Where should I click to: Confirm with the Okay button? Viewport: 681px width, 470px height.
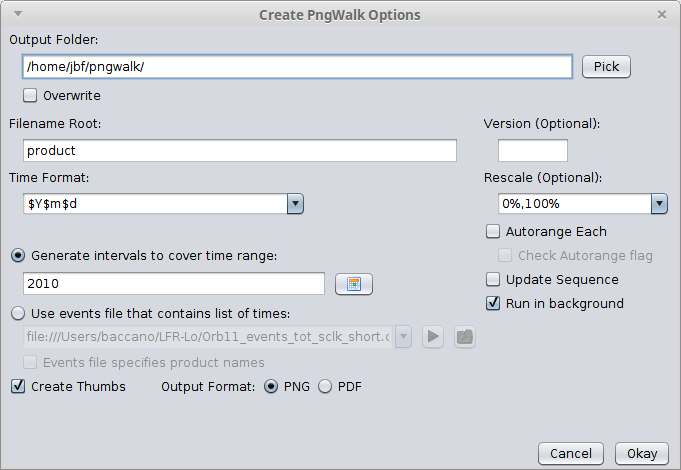tap(641, 454)
